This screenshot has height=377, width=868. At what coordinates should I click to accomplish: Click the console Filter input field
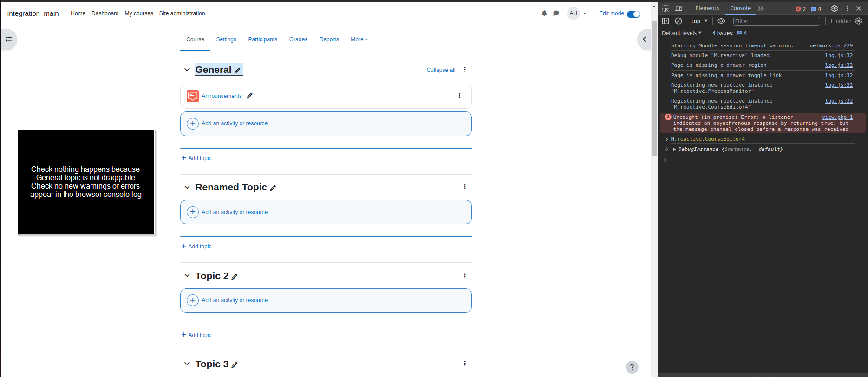[777, 21]
